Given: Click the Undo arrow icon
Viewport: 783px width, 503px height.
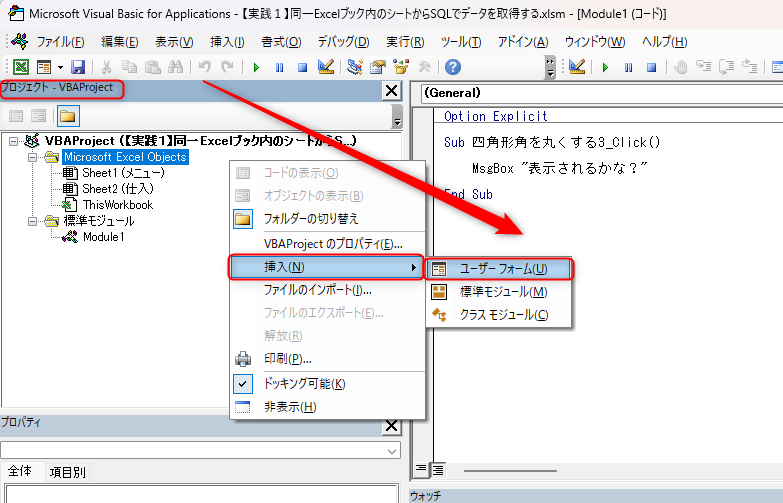Looking at the screenshot, I should 204,66.
